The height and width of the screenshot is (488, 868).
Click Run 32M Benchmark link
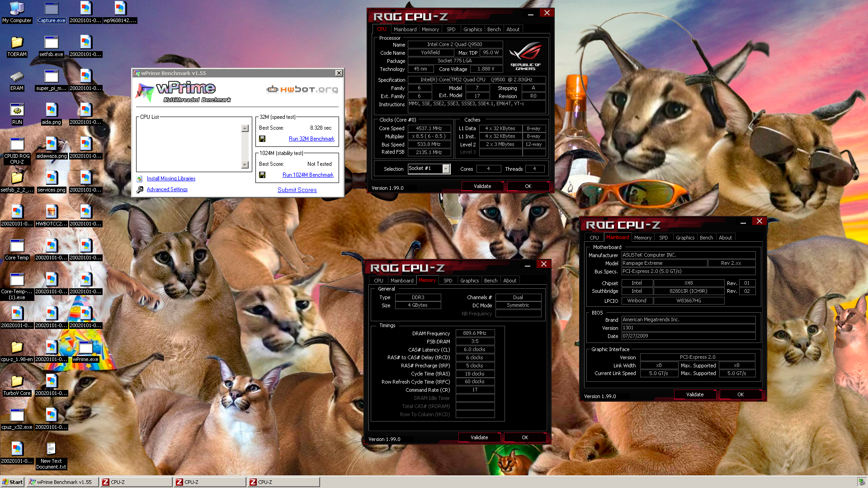(311, 139)
